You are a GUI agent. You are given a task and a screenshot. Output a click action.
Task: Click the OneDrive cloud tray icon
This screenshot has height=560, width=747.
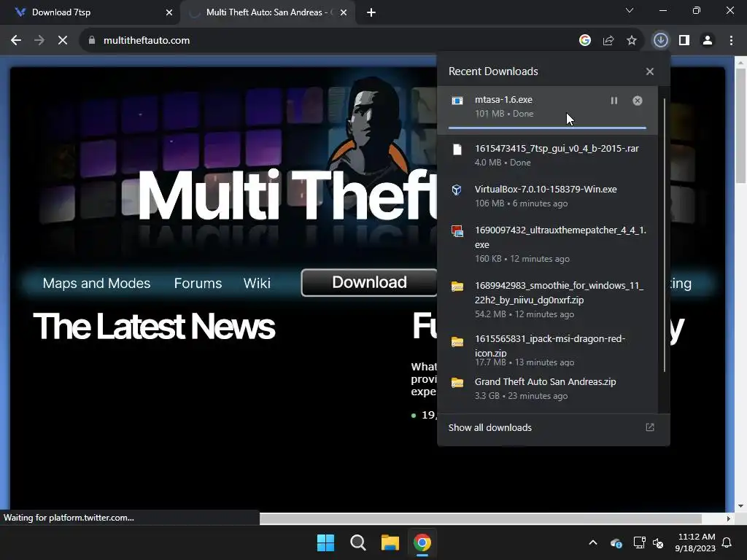click(616, 542)
